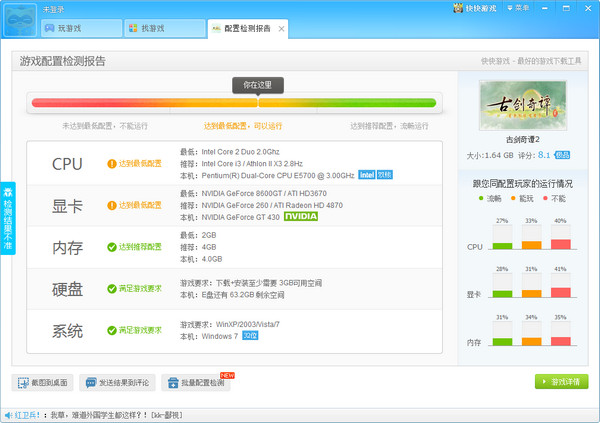Click the 未达到最低配置，不能运行 label

point(105,126)
